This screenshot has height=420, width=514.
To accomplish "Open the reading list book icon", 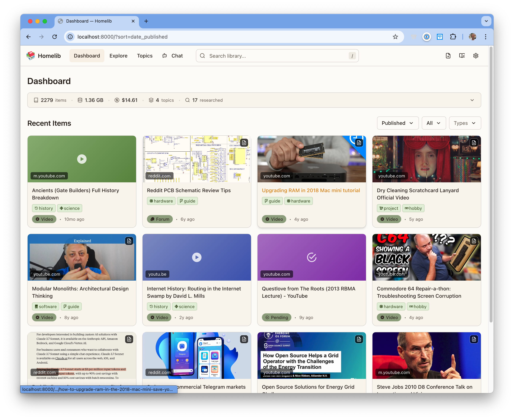I will pos(462,56).
